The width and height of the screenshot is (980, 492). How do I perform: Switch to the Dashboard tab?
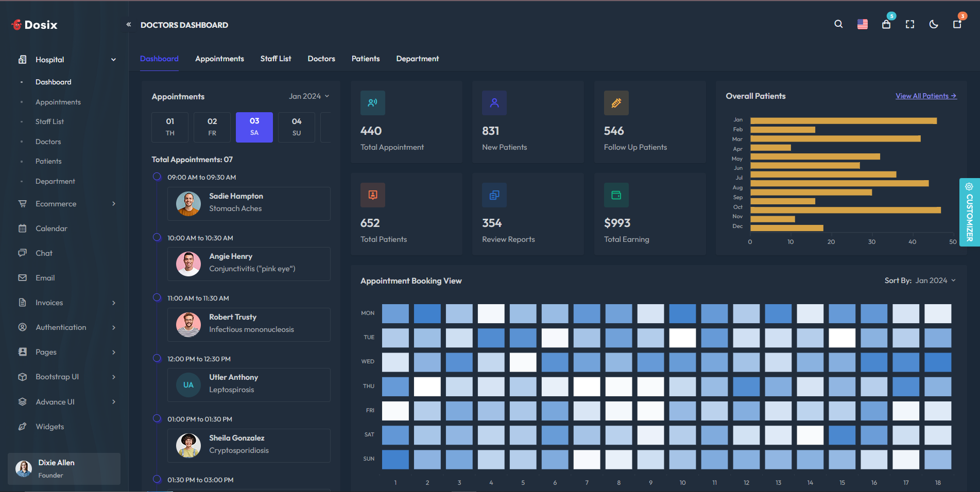(159, 59)
